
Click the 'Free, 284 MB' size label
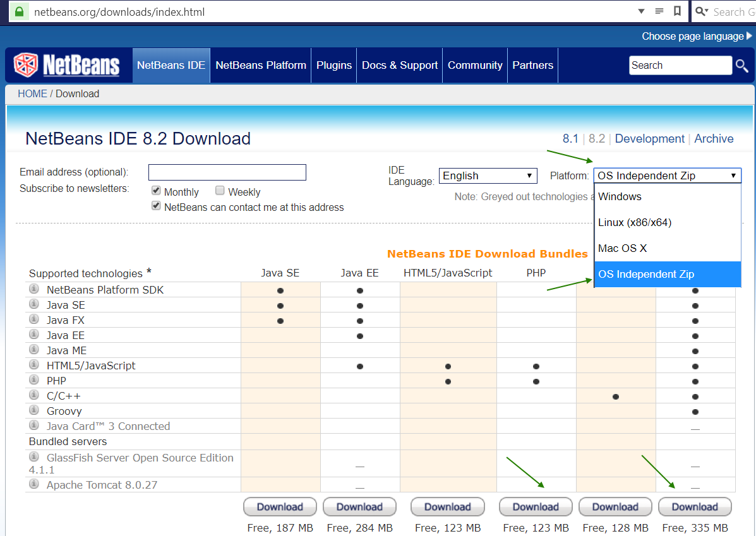359,528
